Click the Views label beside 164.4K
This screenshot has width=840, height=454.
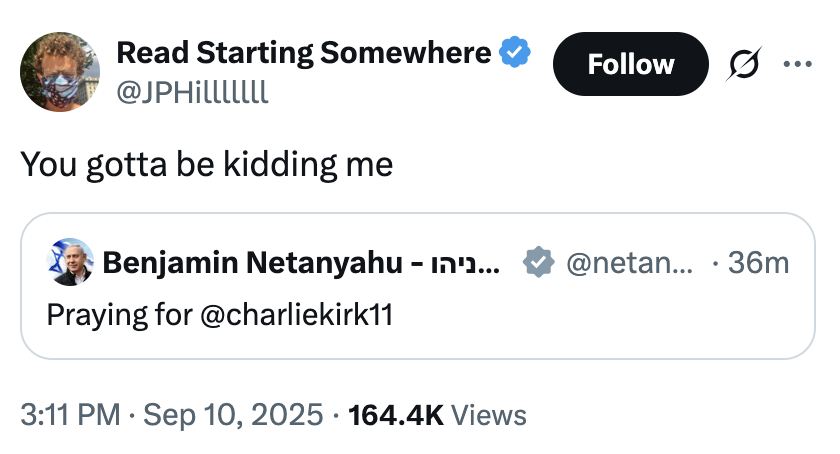coord(489,414)
